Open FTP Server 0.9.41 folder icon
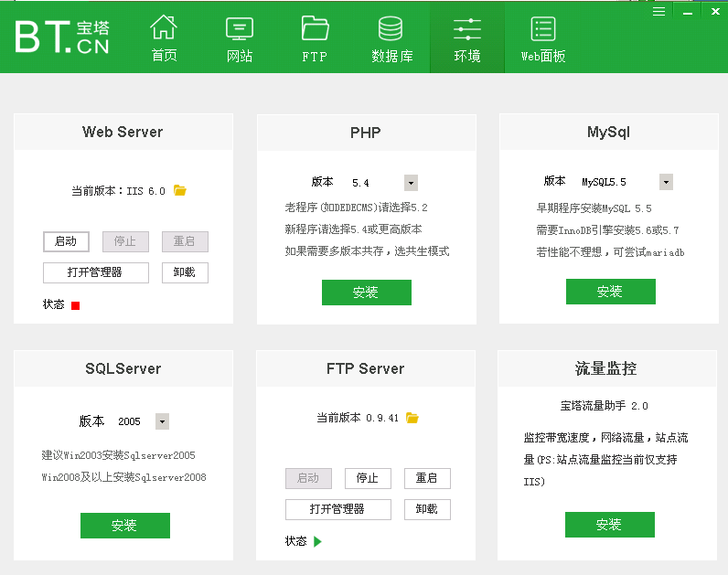728x575 pixels. [x=412, y=418]
